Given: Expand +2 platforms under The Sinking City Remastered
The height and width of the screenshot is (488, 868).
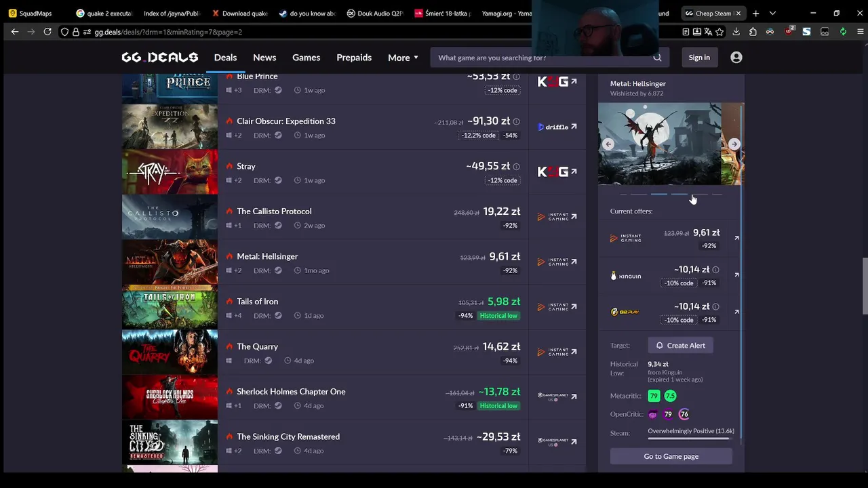Looking at the screenshot, I should [237, 451].
